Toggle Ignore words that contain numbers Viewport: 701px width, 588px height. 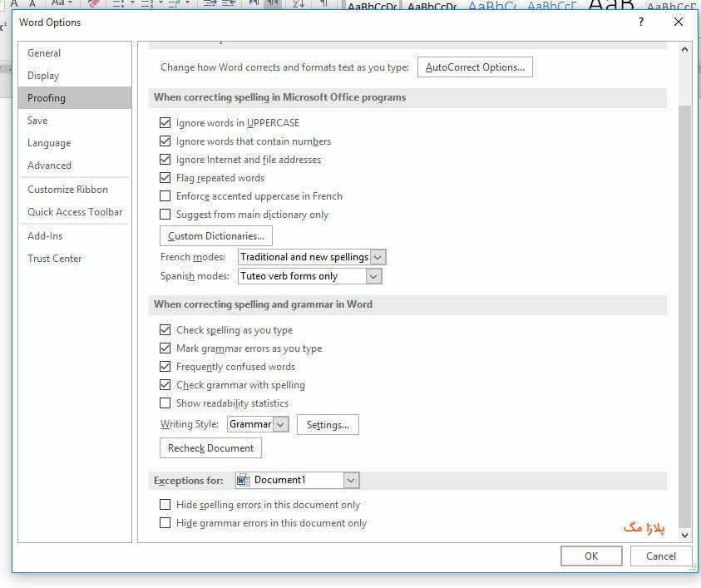click(165, 141)
